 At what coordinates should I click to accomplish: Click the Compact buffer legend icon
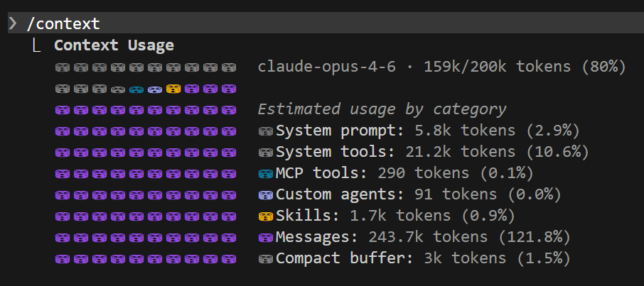(x=266, y=259)
